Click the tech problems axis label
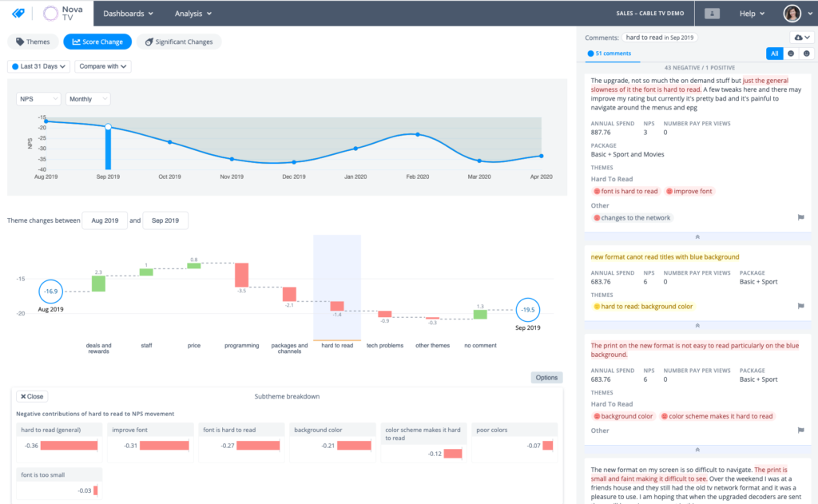 point(385,345)
